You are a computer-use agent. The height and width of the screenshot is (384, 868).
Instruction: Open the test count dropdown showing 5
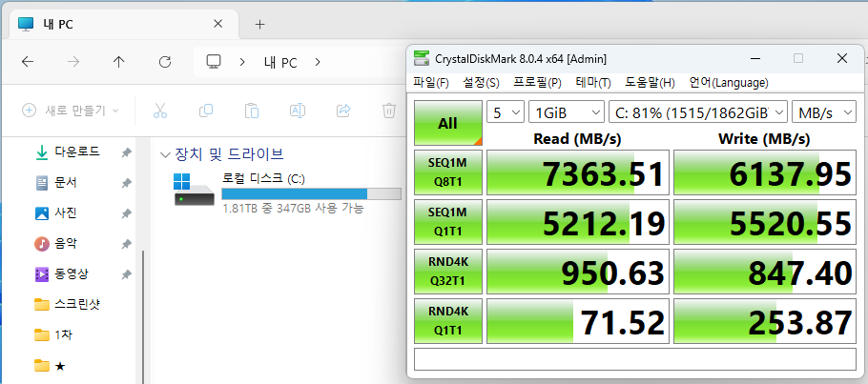506,112
